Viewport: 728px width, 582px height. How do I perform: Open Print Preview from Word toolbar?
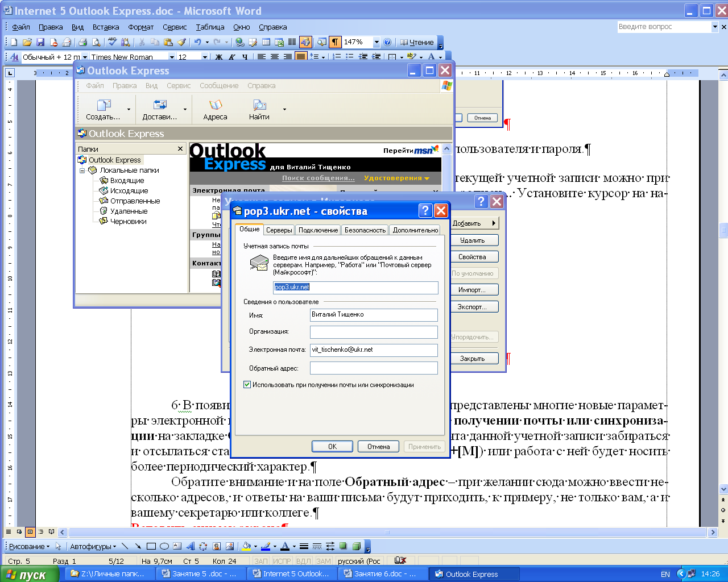point(96,42)
